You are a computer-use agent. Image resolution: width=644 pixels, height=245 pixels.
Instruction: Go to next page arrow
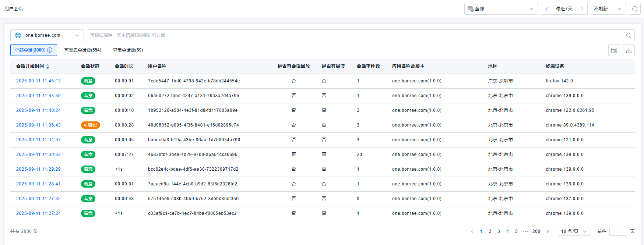[548, 231]
